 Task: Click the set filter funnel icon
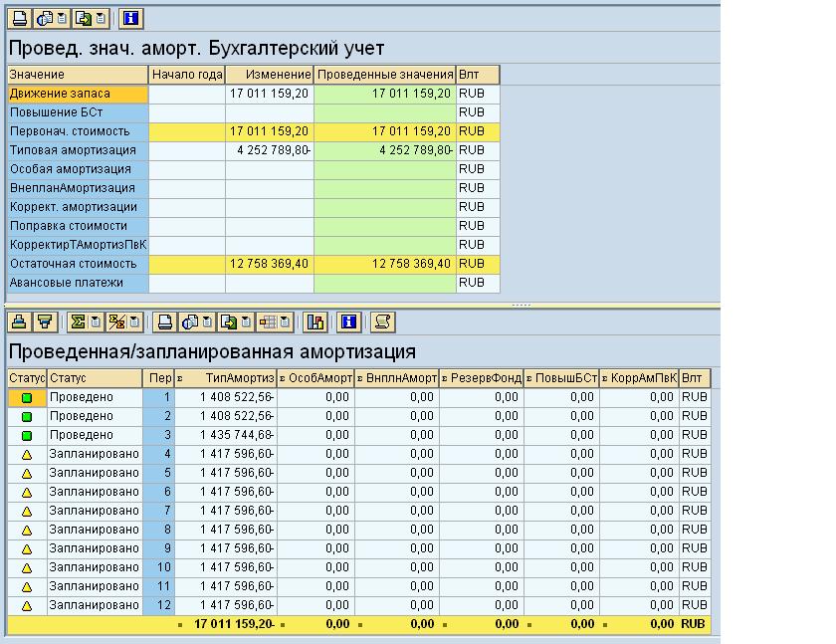45,322
